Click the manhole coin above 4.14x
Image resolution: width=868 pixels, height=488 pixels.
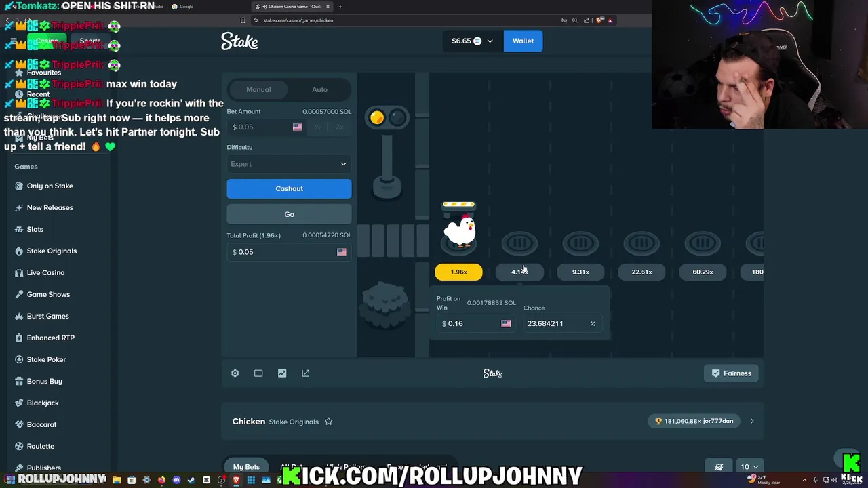click(519, 243)
